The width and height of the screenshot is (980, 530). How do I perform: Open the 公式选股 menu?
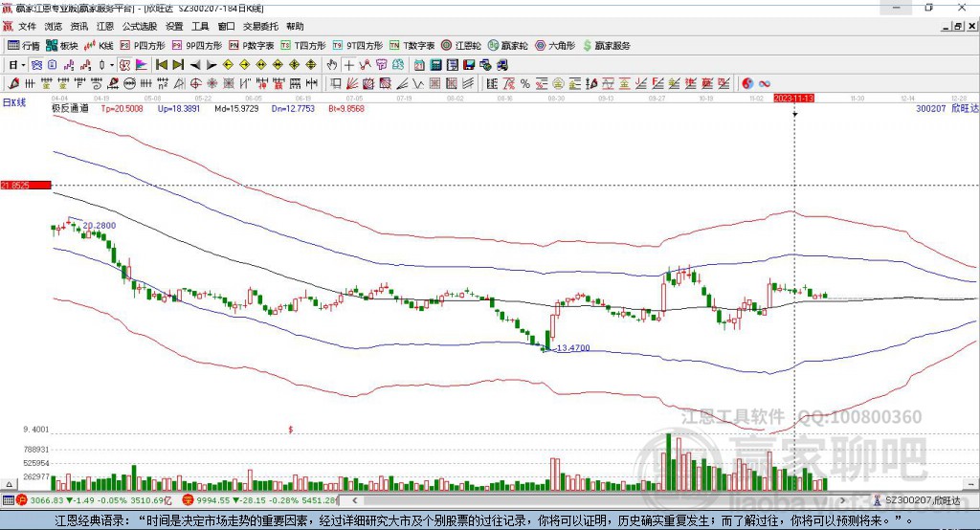pos(140,26)
